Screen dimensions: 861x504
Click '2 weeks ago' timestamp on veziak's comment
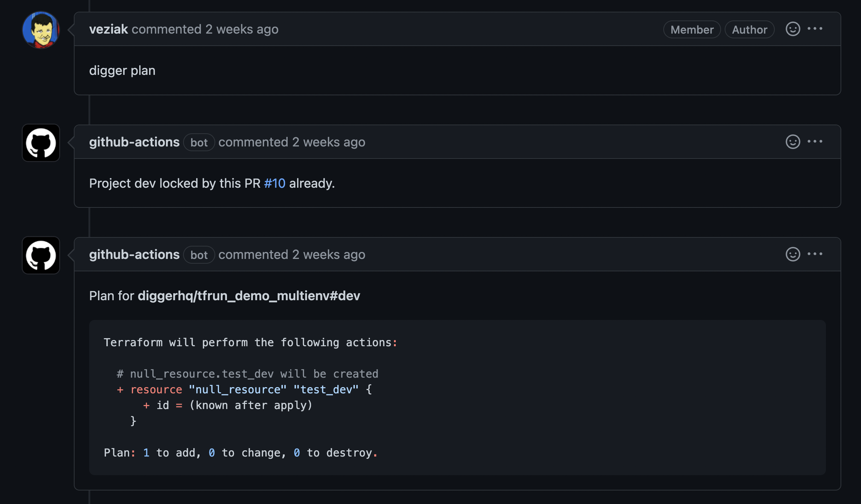tap(242, 29)
